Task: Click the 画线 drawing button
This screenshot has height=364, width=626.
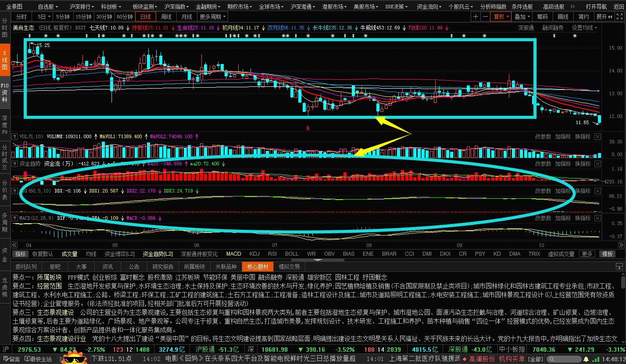Action: coord(563,17)
